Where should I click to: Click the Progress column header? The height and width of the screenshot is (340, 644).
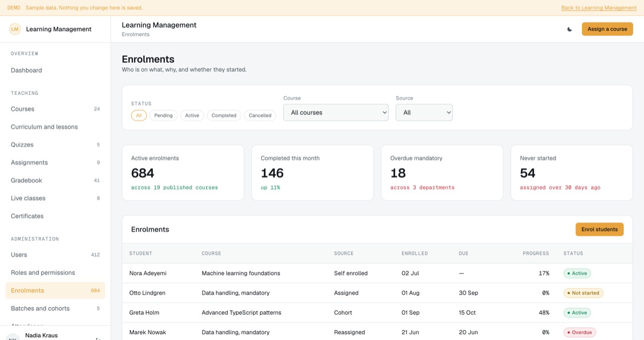tap(535, 254)
